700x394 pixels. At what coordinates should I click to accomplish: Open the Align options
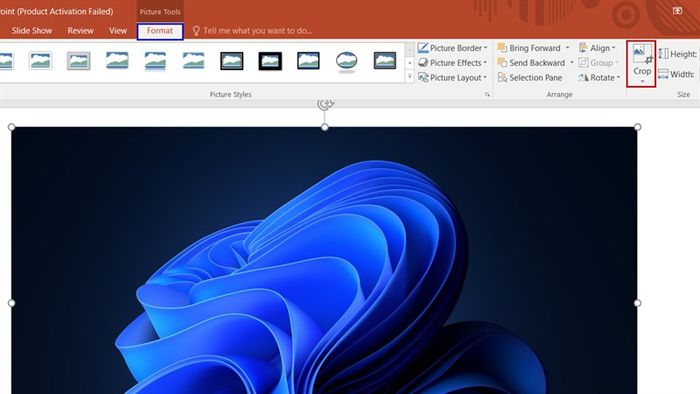597,48
